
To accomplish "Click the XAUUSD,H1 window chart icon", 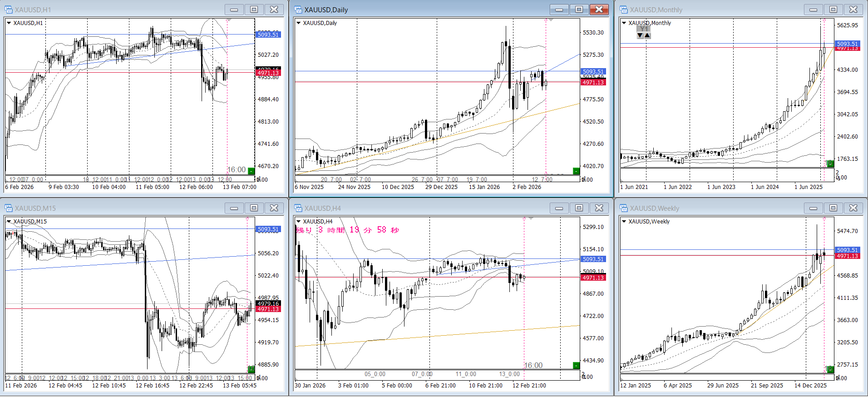I will (9, 10).
